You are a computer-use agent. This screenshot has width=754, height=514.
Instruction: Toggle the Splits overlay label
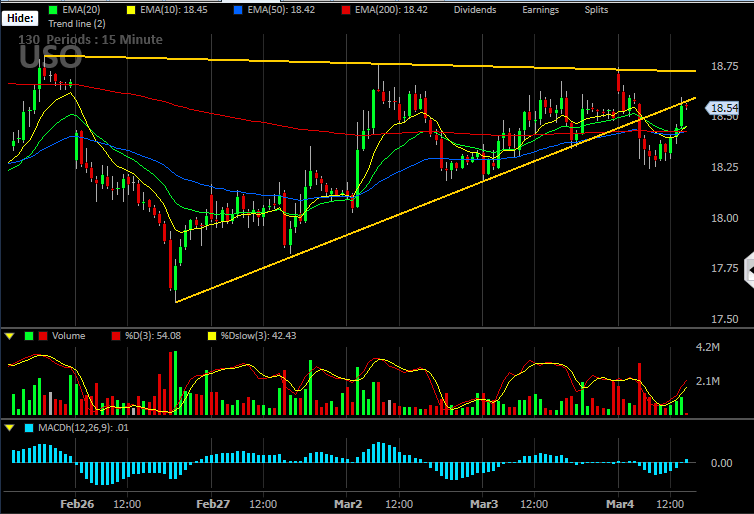[x=596, y=10]
